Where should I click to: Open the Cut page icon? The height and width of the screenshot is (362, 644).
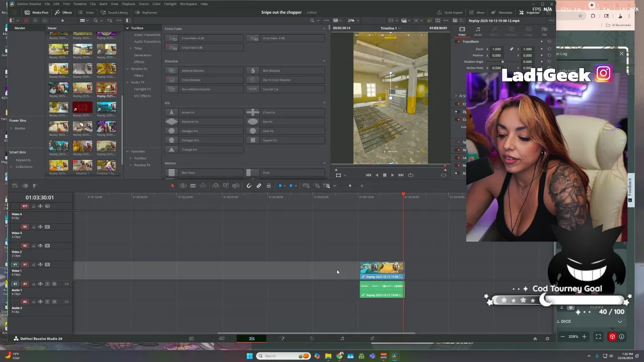[x=221, y=338]
